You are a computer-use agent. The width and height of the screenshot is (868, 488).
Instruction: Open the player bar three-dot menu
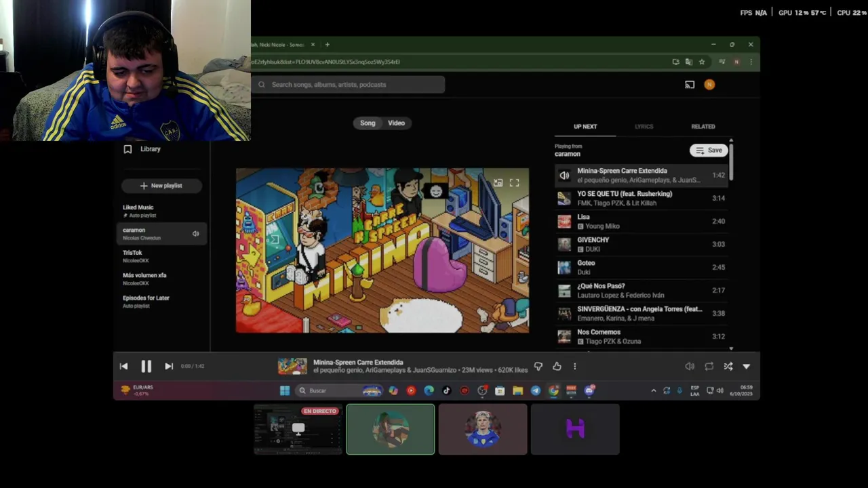(x=574, y=367)
